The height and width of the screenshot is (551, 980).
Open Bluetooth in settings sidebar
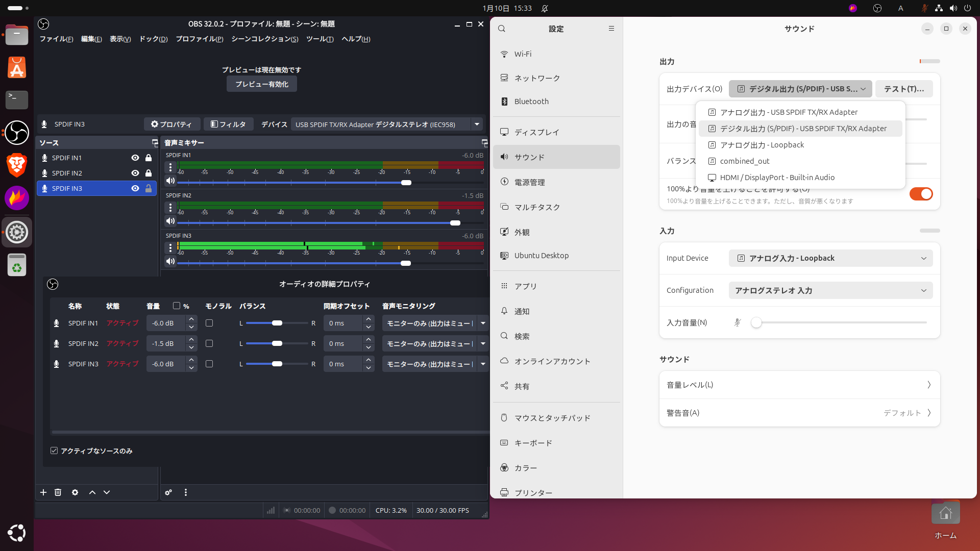[531, 102]
